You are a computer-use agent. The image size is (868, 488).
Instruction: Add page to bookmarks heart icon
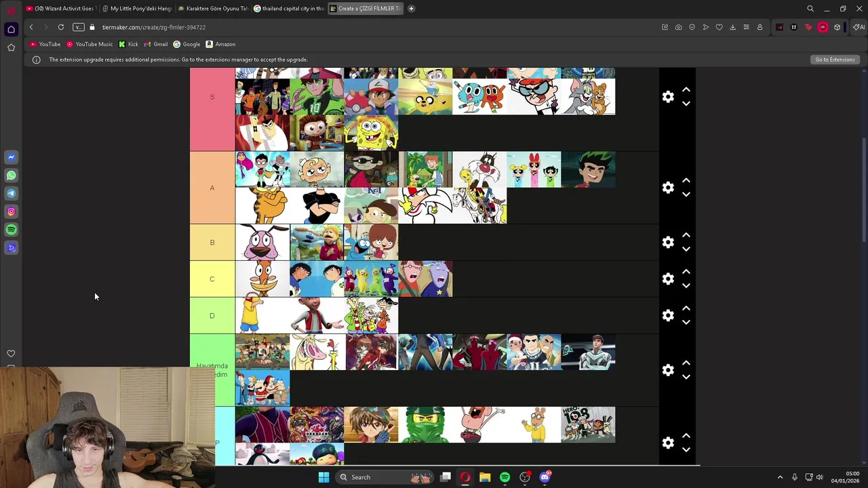click(719, 27)
